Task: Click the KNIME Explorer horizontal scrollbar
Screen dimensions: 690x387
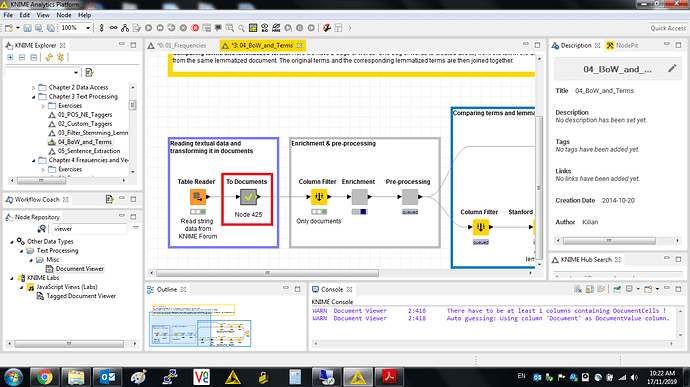Action: click(x=41, y=181)
